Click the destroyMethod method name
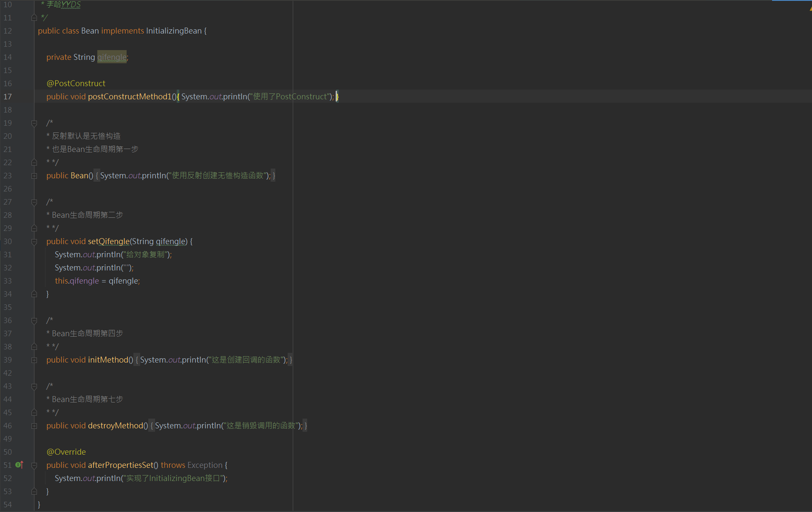Screen dimensions: 812x512 coord(116,426)
